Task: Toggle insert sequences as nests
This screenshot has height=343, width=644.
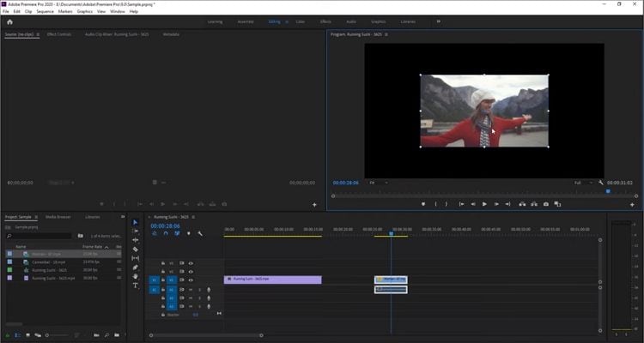Action: click(155, 233)
